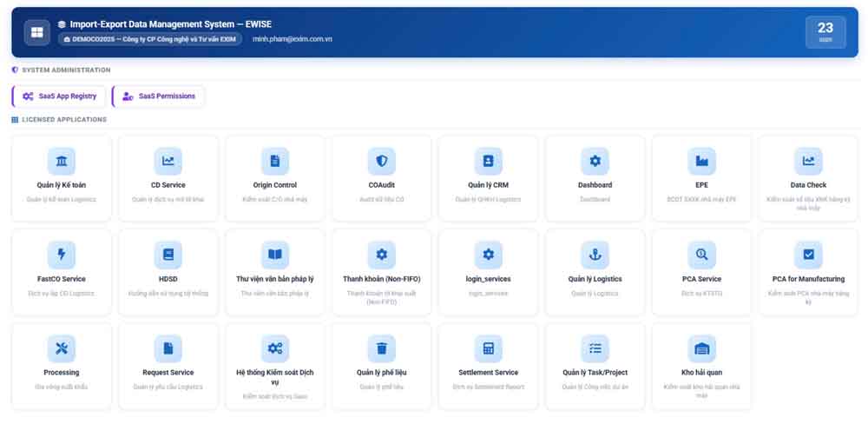Click the CD Service chart icon
The width and height of the screenshot is (868, 431).
point(168,162)
